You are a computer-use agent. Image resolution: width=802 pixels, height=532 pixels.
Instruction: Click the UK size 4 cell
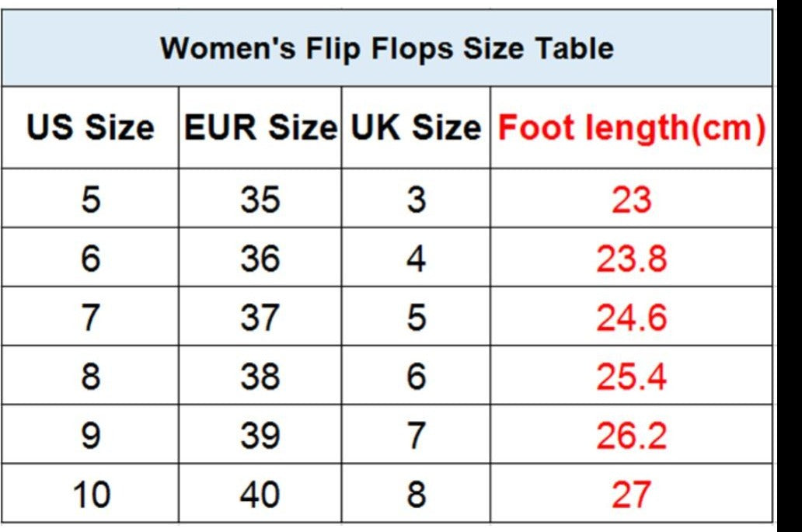coord(416,259)
